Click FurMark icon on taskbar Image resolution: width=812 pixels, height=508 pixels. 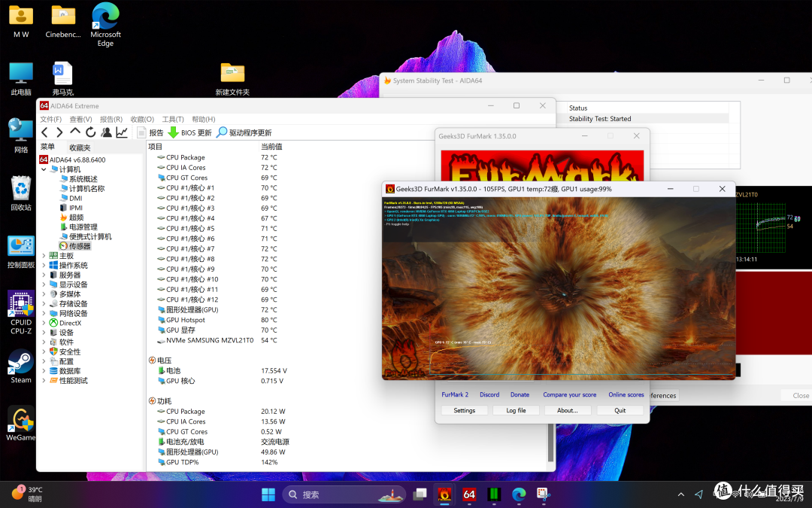click(444, 494)
